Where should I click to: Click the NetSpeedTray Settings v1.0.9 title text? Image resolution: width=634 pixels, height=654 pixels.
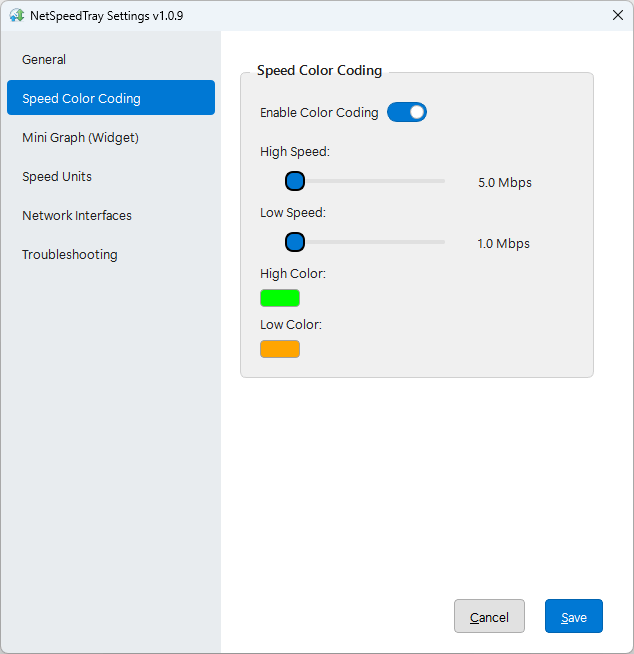coord(107,16)
